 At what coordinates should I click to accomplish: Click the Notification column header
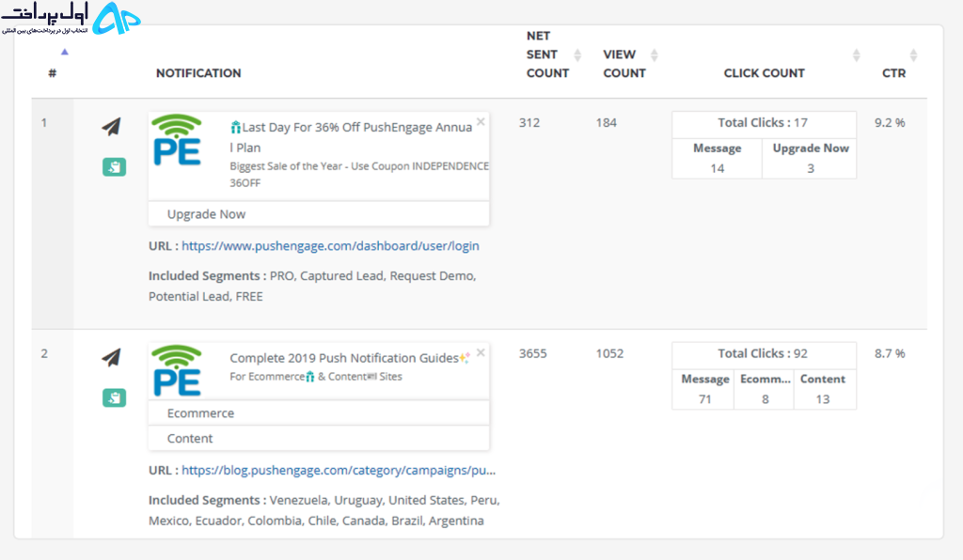pyautogui.click(x=198, y=73)
